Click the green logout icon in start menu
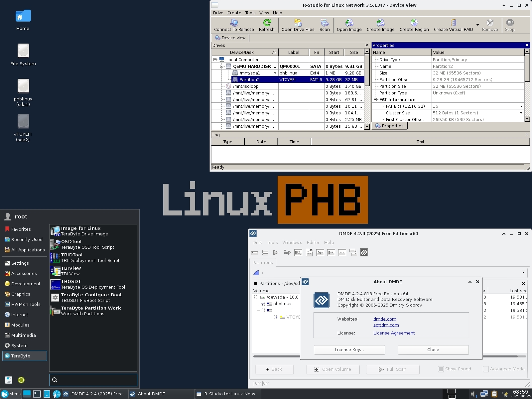Viewport: 532px width, 399px height. pos(21,380)
